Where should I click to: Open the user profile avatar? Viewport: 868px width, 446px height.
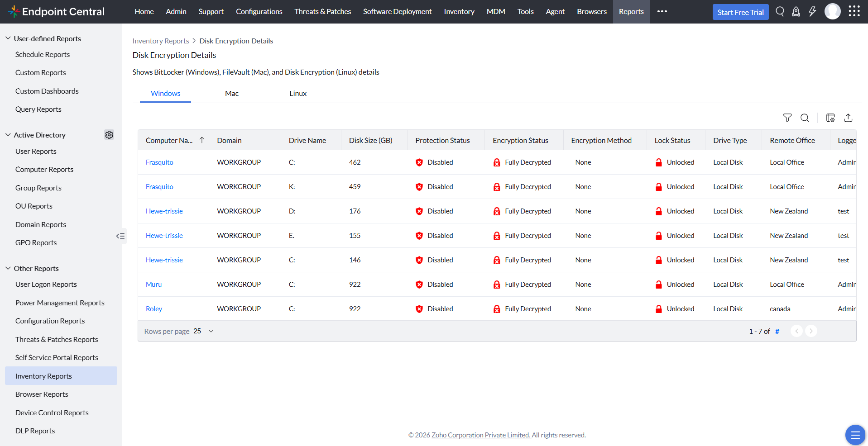(x=832, y=11)
